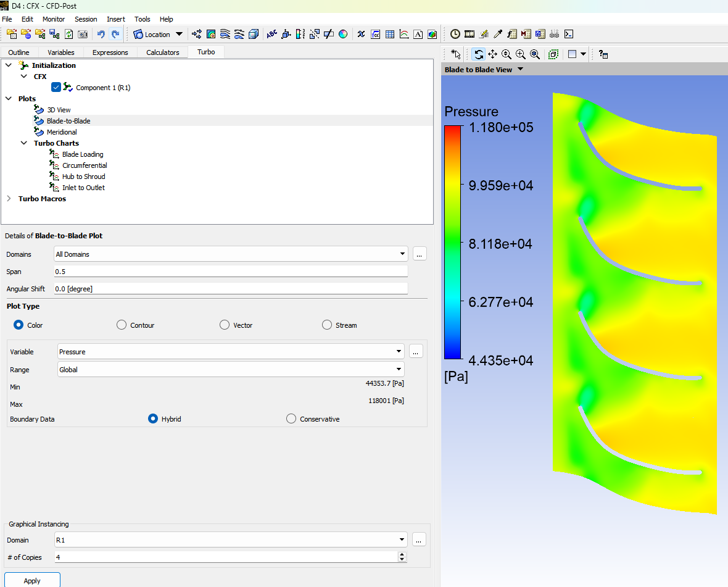Select the Rotate view tool
The width and height of the screenshot is (728, 587).
(x=479, y=54)
